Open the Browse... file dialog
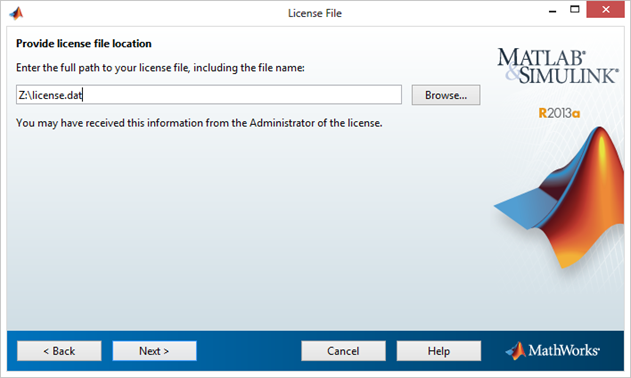This screenshot has height=378, width=631. pos(446,95)
